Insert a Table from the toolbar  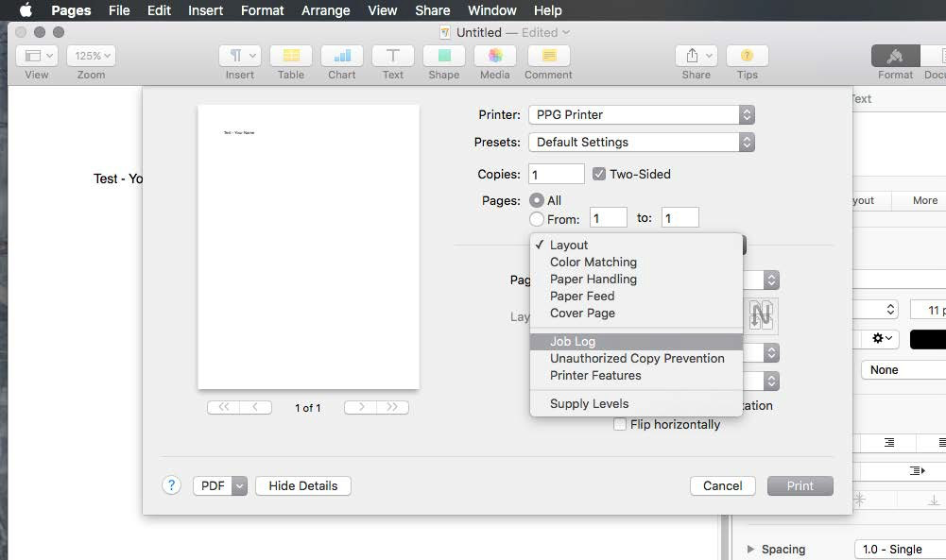click(x=291, y=56)
